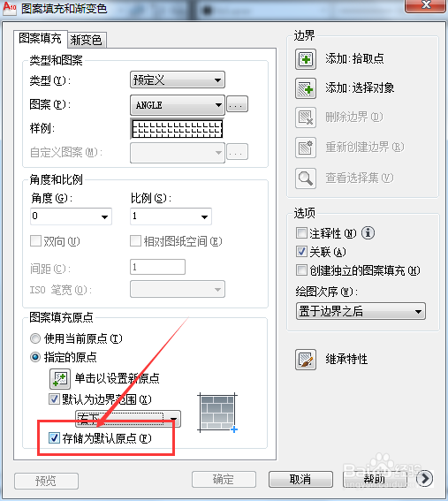Image resolution: width=448 pixels, height=501 pixels.
Task: Click the 继承特性 inherit properties brush icon
Action: coord(306,360)
